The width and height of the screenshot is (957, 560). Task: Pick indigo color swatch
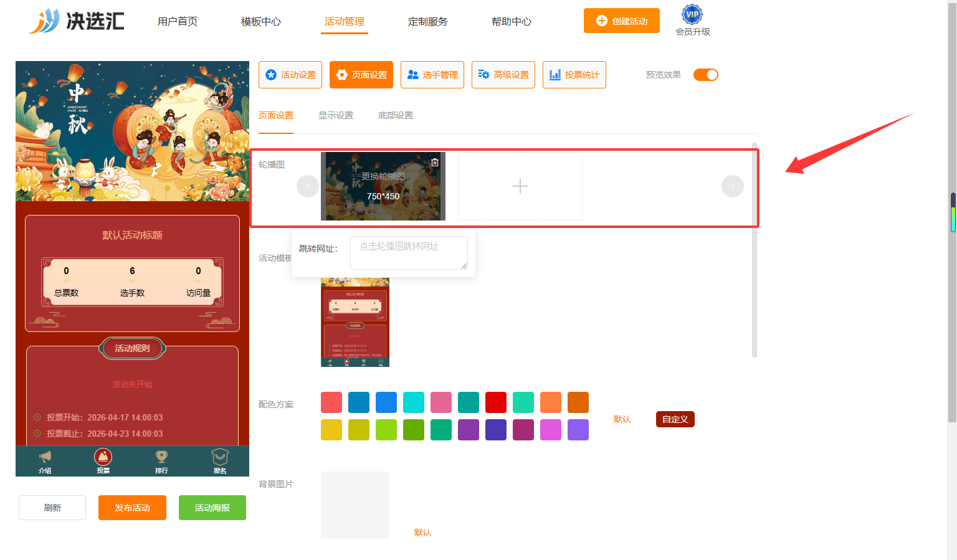(496, 430)
